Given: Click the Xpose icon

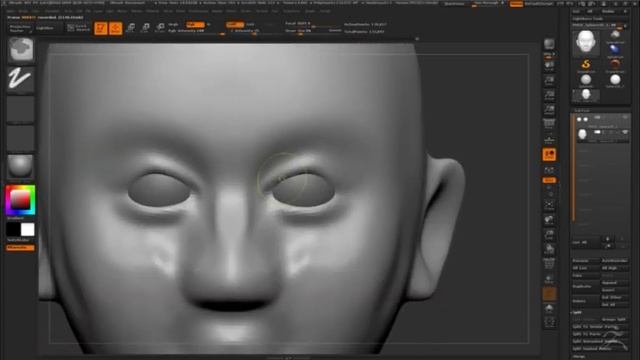Looking at the screenshot, I should (549, 323).
